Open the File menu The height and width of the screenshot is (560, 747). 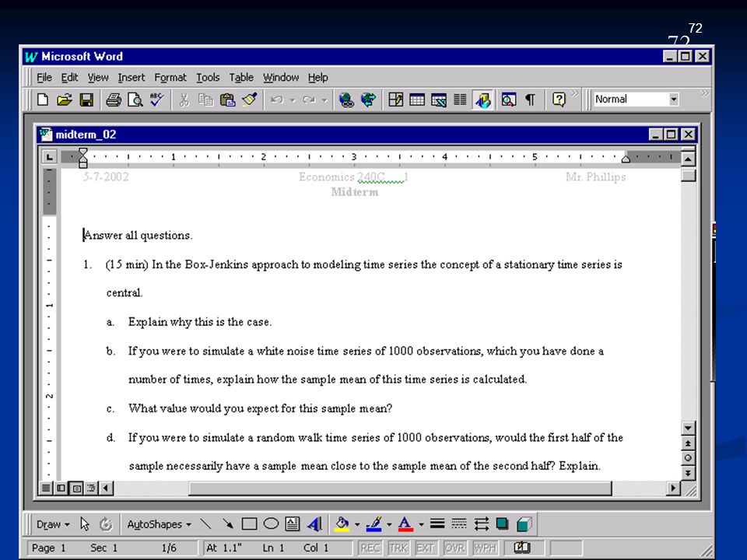(x=44, y=77)
